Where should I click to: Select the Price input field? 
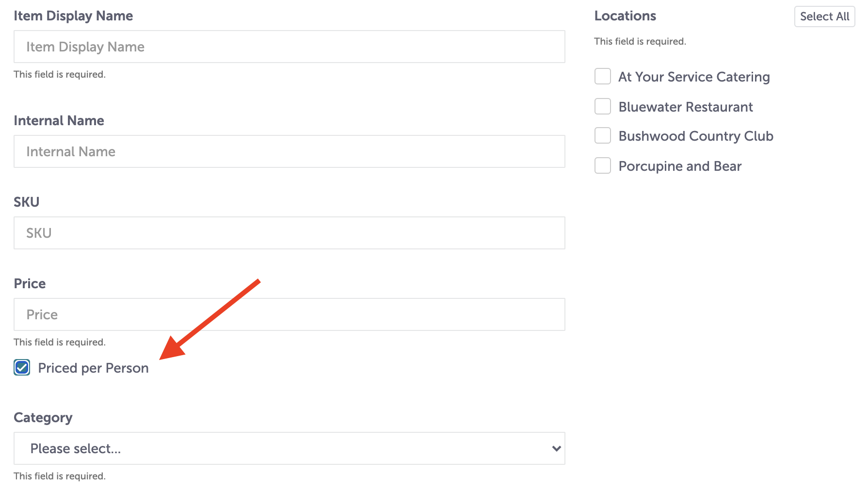(289, 314)
